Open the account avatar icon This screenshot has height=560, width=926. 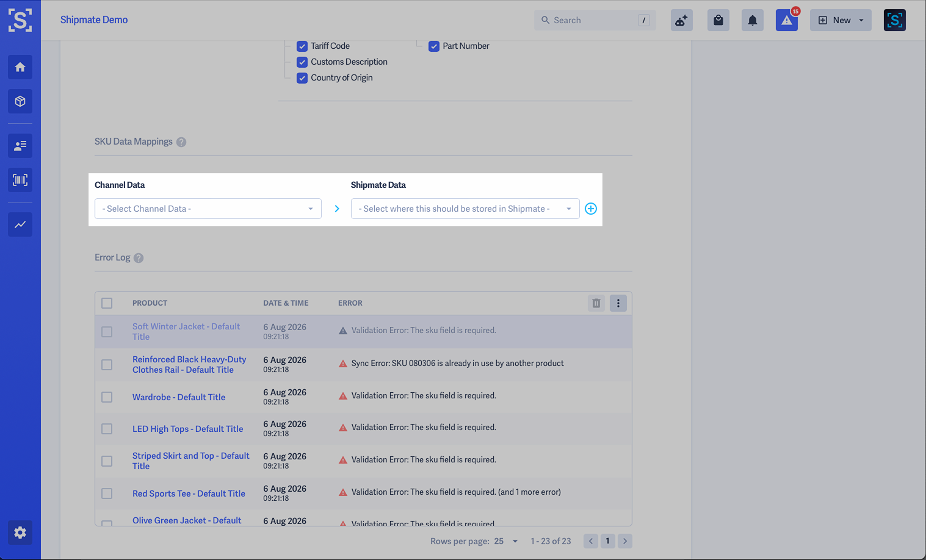895,20
